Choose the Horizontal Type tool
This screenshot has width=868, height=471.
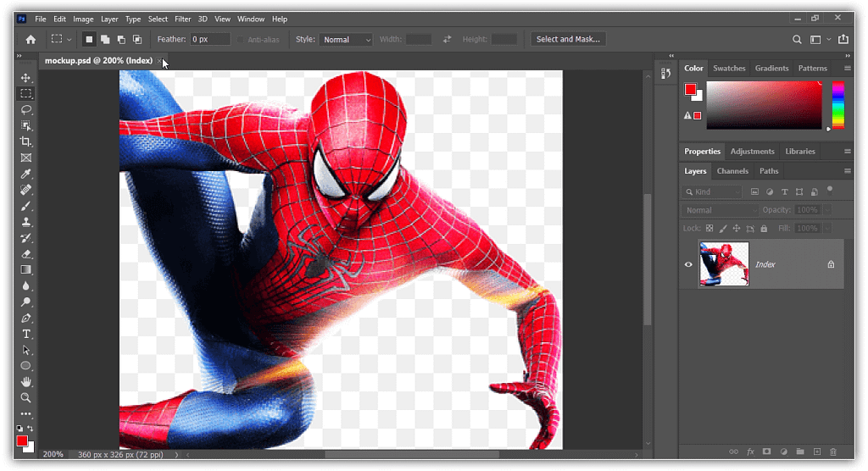(26, 334)
